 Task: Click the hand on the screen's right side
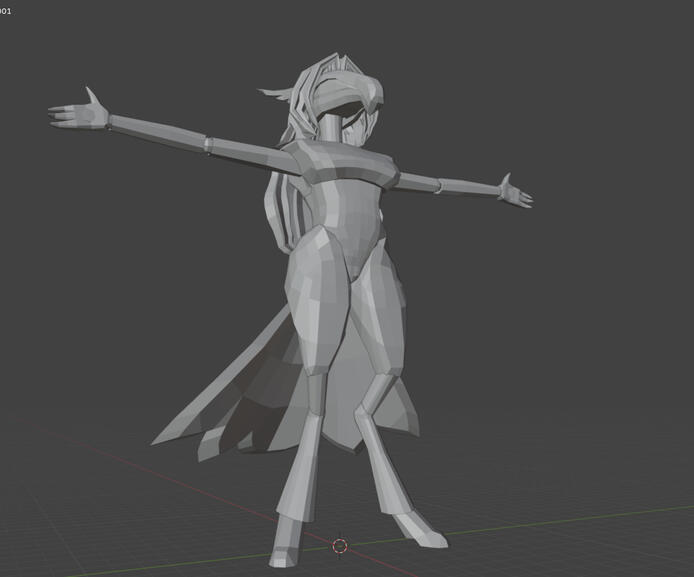click(x=515, y=190)
